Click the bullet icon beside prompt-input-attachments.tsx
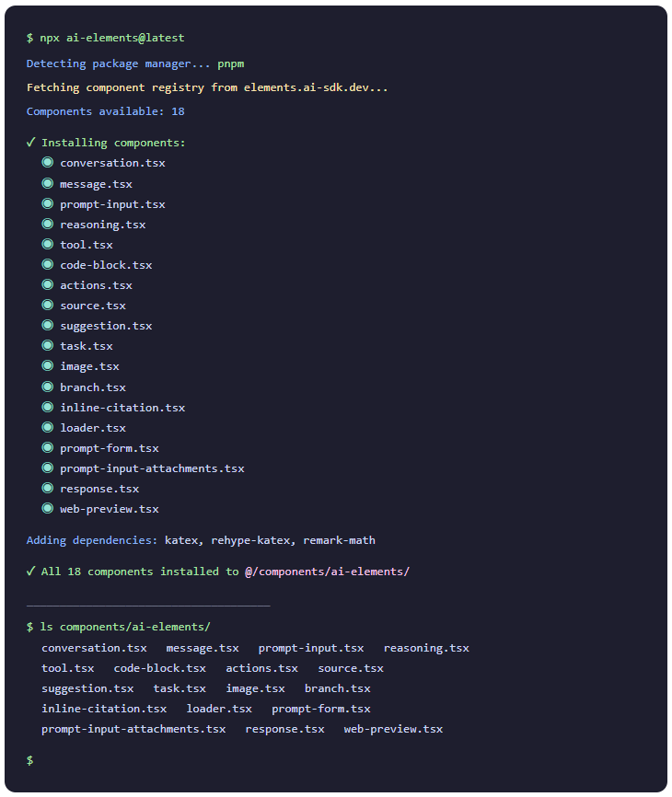The width and height of the screenshot is (672, 797). [x=47, y=468]
